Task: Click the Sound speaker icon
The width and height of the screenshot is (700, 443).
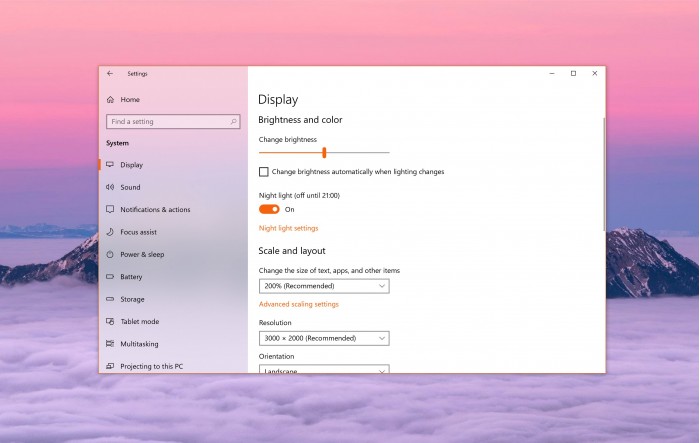Action: [110, 187]
